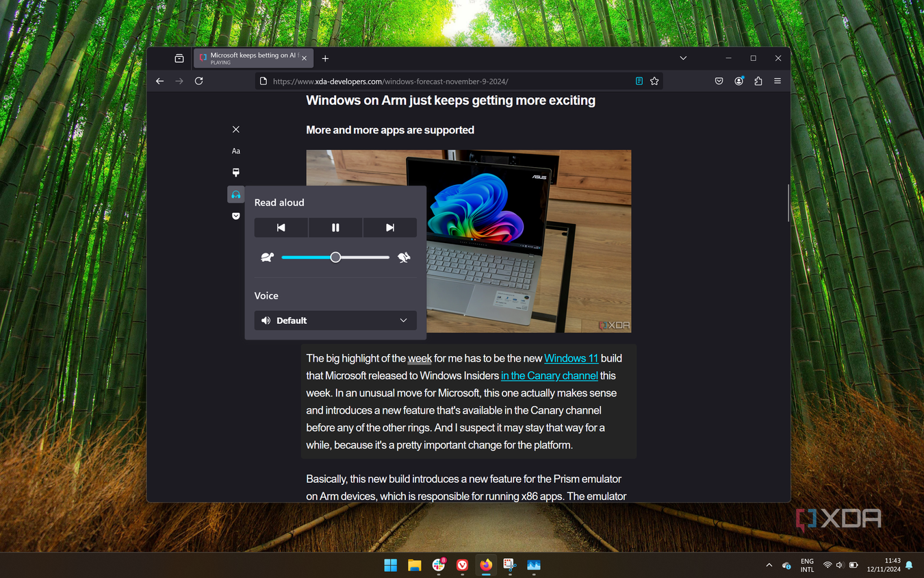Switch the ENG INTL input language

(807, 565)
